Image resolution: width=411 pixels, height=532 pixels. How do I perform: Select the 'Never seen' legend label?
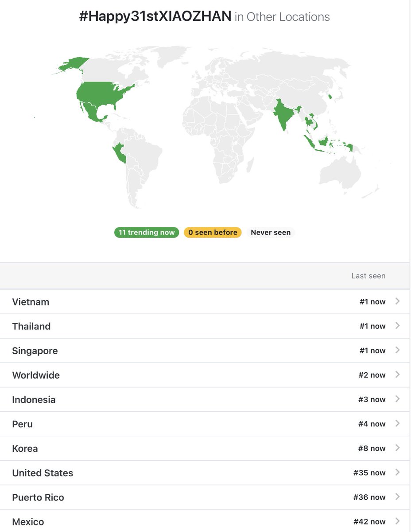click(271, 232)
